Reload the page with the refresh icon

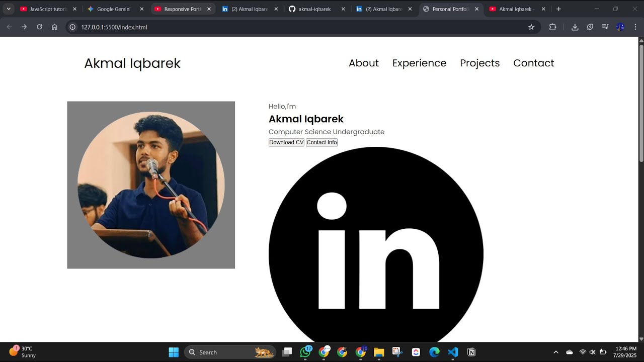(x=39, y=27)
